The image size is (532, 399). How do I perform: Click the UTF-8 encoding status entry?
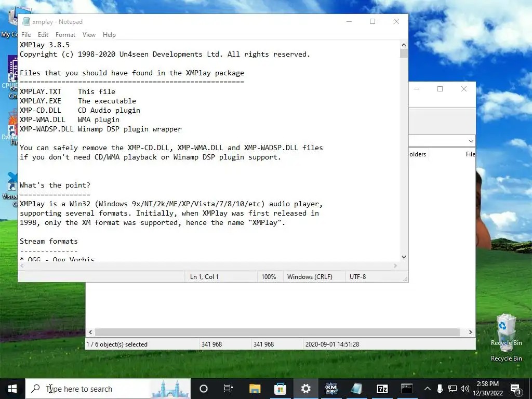tap(357, 277)
